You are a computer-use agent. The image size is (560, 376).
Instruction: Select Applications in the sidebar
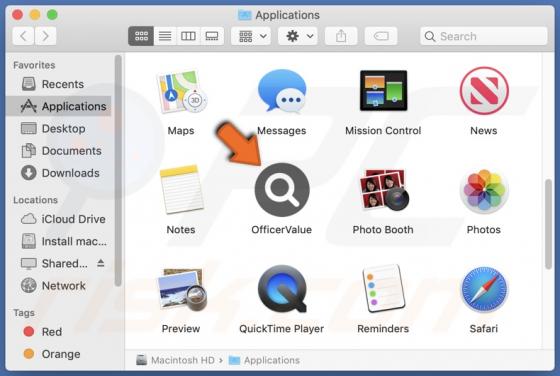tap(59, 106)
